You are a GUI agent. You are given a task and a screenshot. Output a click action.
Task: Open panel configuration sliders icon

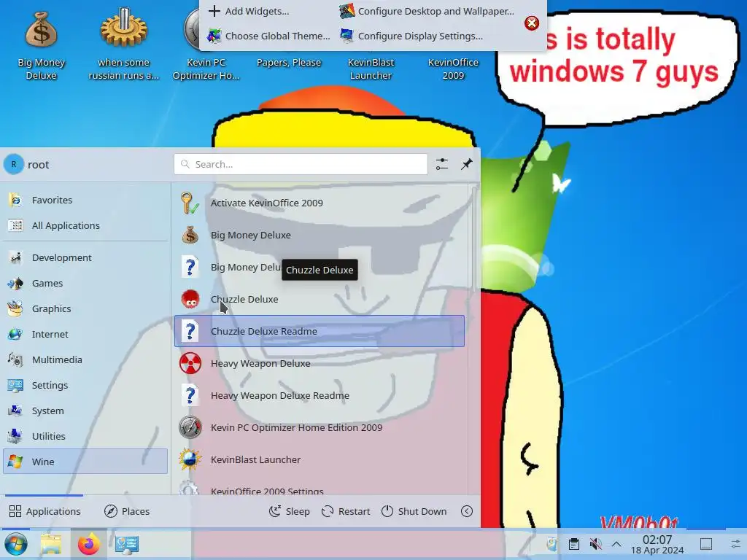tap(735, 544)
